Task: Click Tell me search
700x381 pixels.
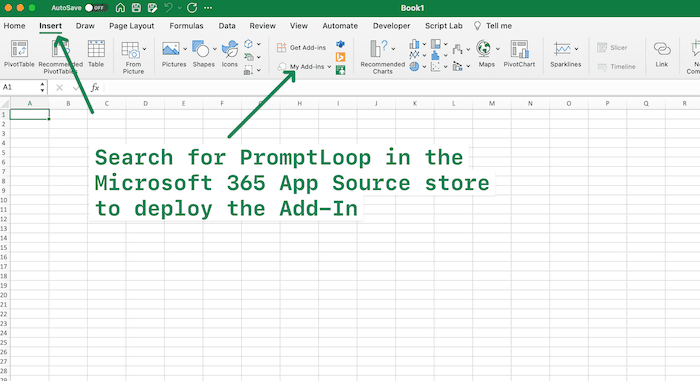Action: [492, 26]
